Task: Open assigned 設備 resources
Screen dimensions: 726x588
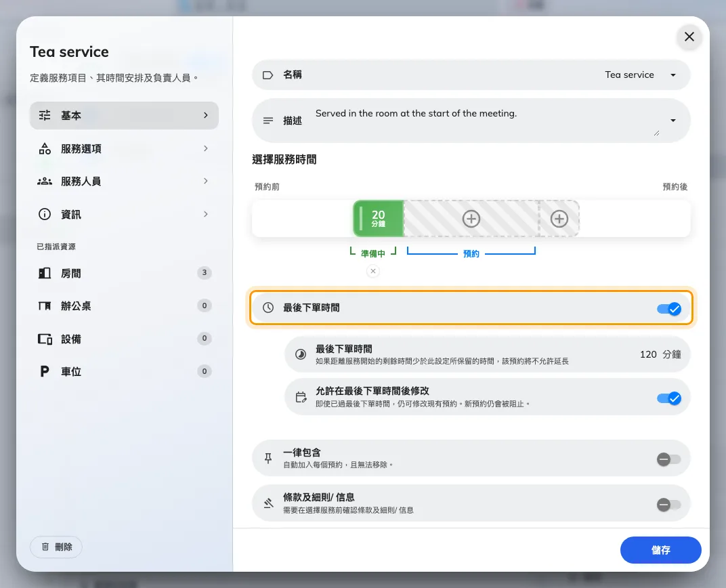Action: pyautogui.click(x=124, y=339)
